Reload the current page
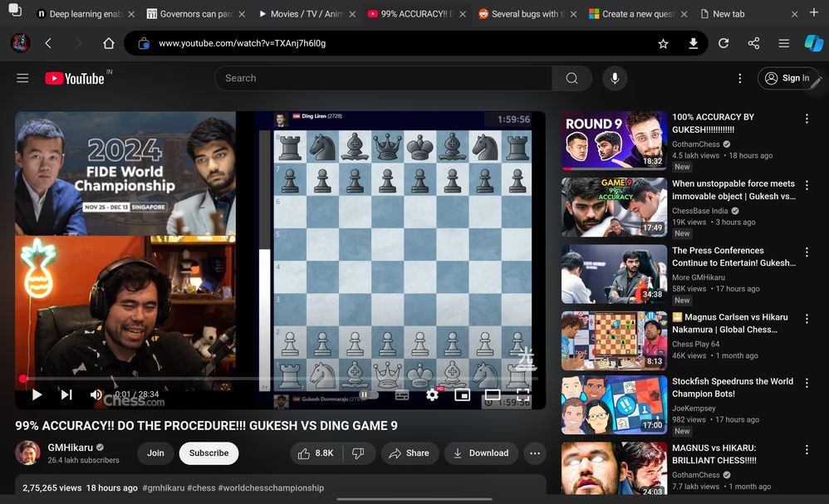 click(724, 43)
